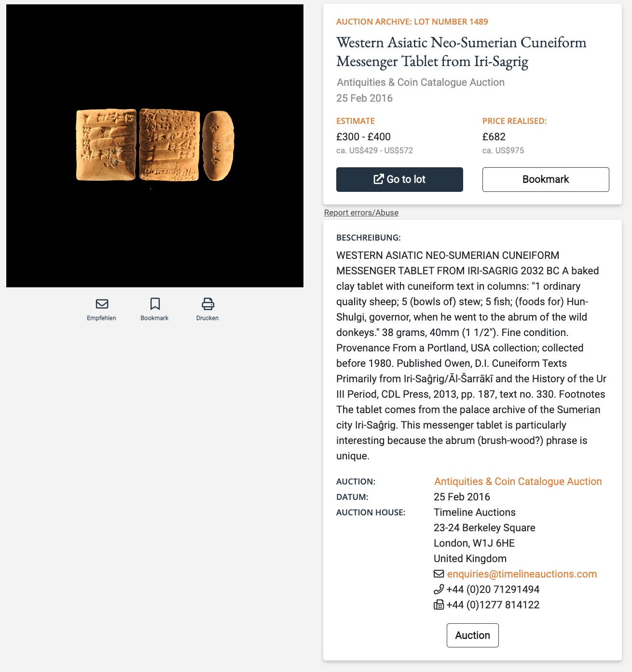Image resolution: width=632 pixels, height=672 pixels.
Task: Click the Empfehlen envelope icon
Action: (x=102, y=304)
